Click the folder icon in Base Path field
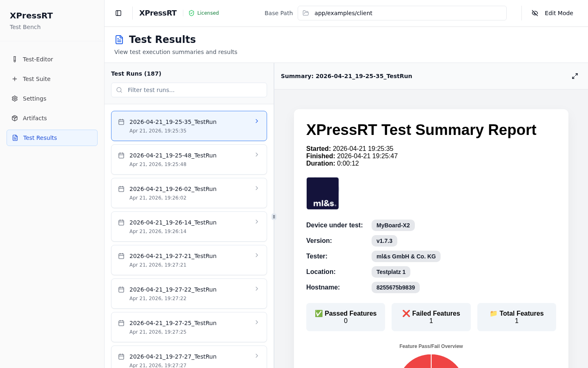Viewport: 588px width, 368px height. [x=306, y=13]
